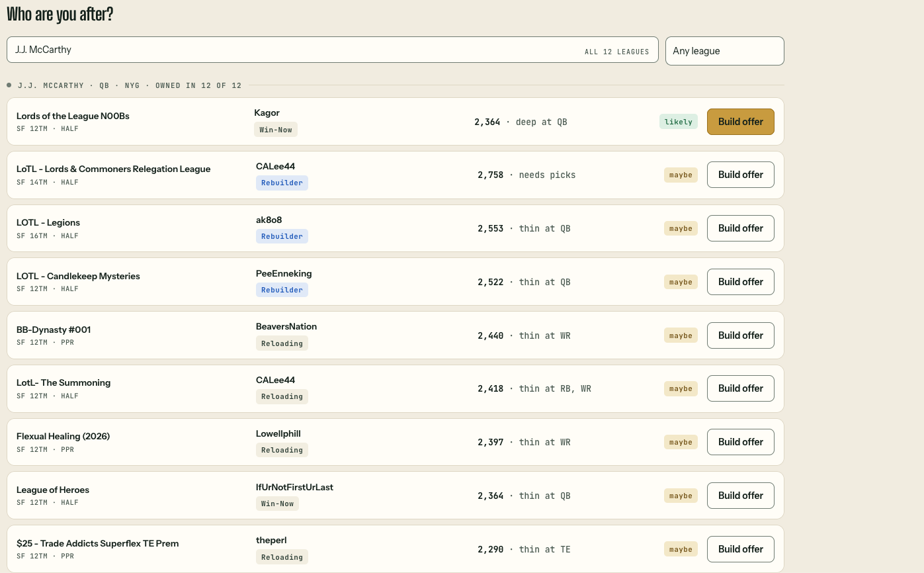The width and height of the screenshot is (924, 573).
Task: Build offer for League of Heroes
Action: click(740, 496)
